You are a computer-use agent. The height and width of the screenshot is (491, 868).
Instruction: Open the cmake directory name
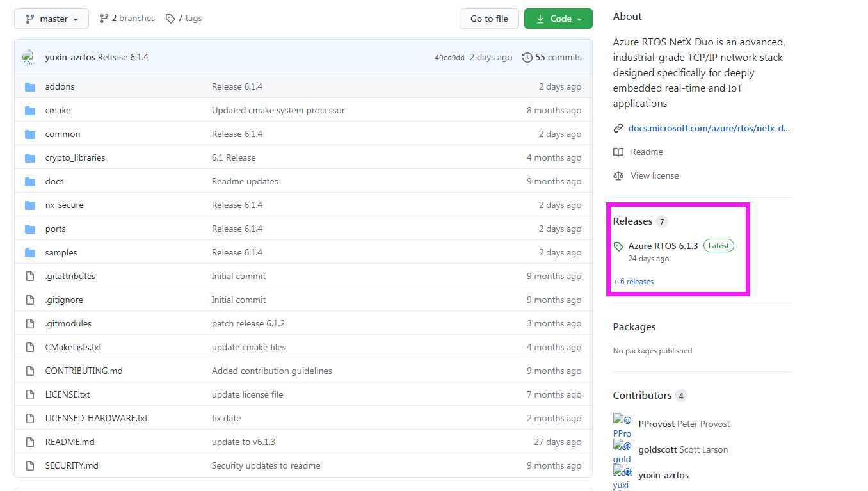coord(58,110)
